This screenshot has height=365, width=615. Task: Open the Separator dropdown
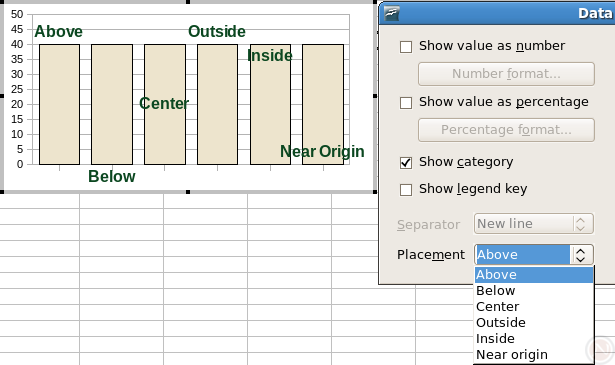click(533, 224)
